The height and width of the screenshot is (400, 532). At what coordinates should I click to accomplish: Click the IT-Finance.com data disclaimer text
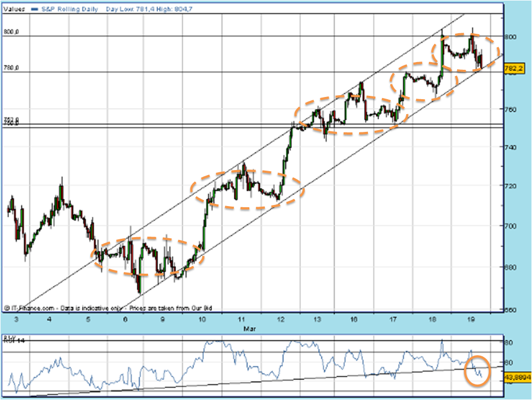coord(108,308)
